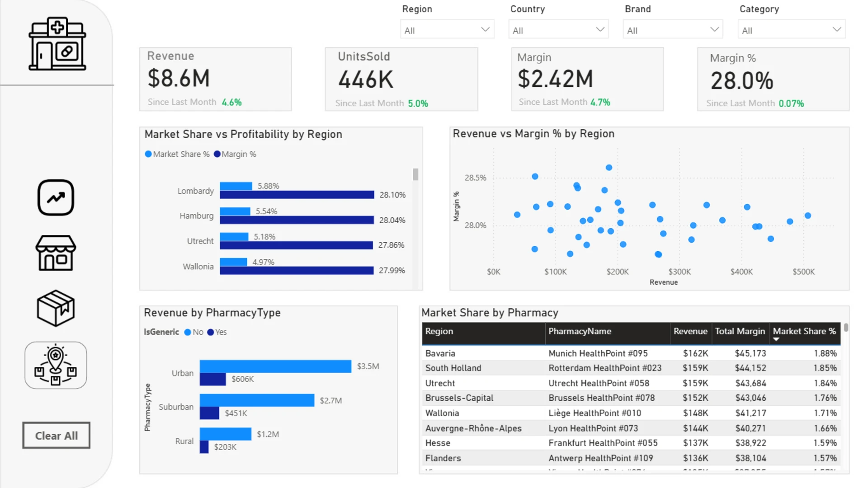Toggle IsGeneric Yes legend item
868x488 pixels.
tap(217, 332)
